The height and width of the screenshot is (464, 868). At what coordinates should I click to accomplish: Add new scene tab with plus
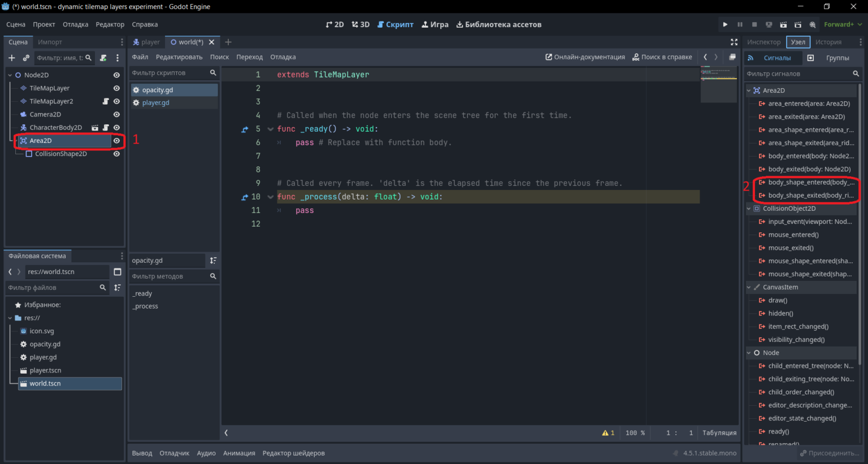(228, 42)
